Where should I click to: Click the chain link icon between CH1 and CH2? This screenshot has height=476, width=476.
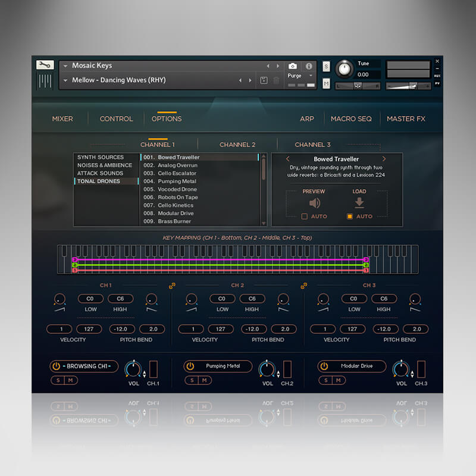pyautogui.click(x=173, y=286)
